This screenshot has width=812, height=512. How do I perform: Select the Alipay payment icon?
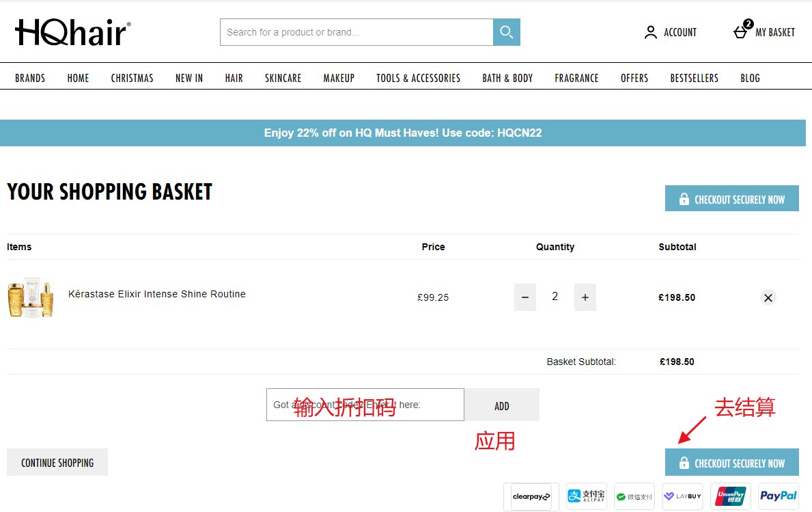click(x=586, y=496)
